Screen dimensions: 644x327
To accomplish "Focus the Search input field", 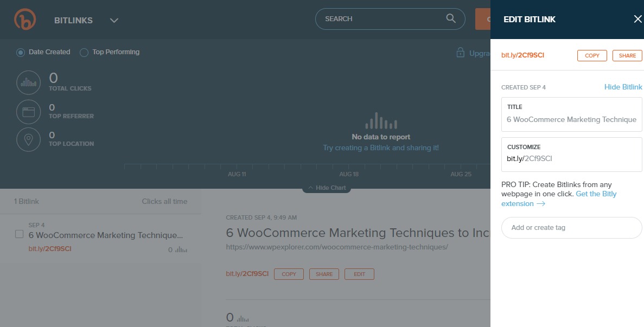I will tap(390, 19).
